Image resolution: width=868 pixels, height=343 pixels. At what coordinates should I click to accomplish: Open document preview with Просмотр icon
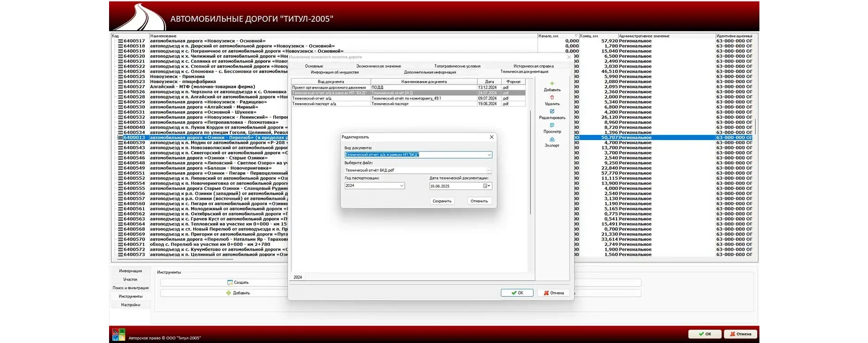[x=552, y=126]
